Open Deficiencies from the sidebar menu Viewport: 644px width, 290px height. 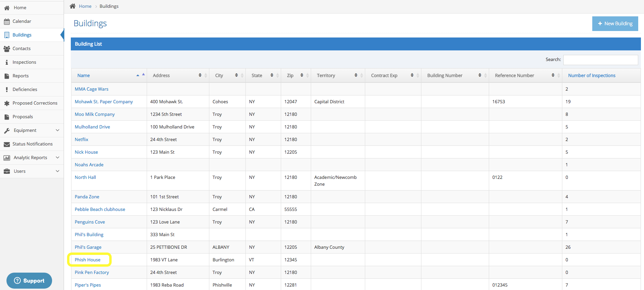pyautogui.click(x=32, y=89)
